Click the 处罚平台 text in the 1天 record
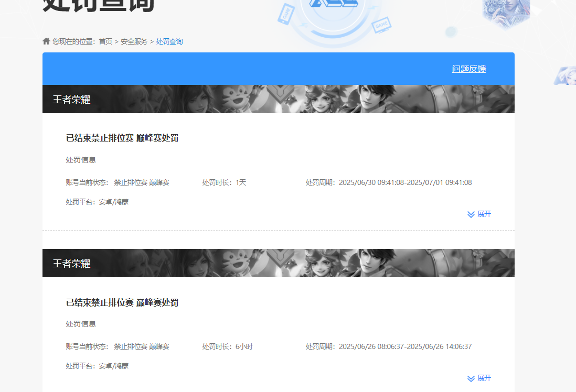This screenshot has height=392, width=576. point(98,202)
